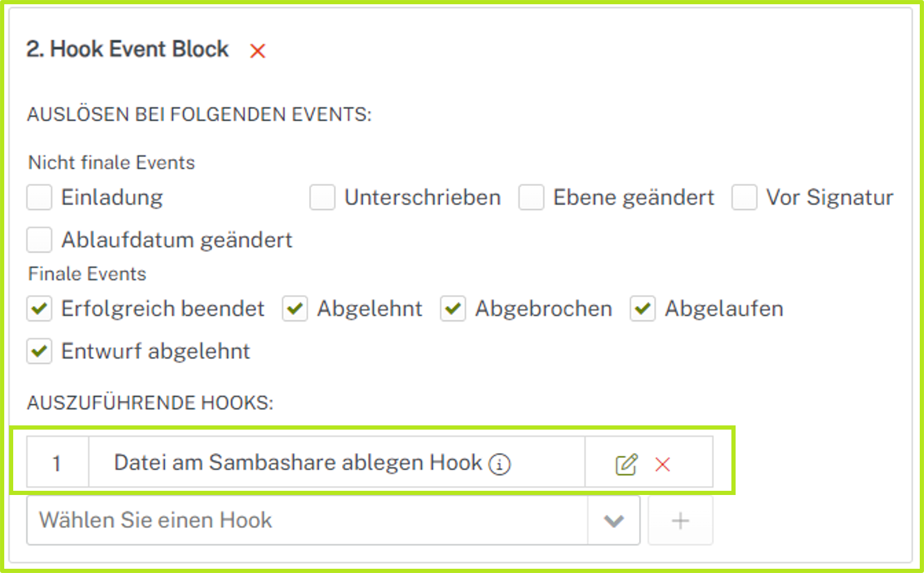Uncheck the Abgebrochen checkbox
Viewport: 924px width, 573px height.
point(453,309)
